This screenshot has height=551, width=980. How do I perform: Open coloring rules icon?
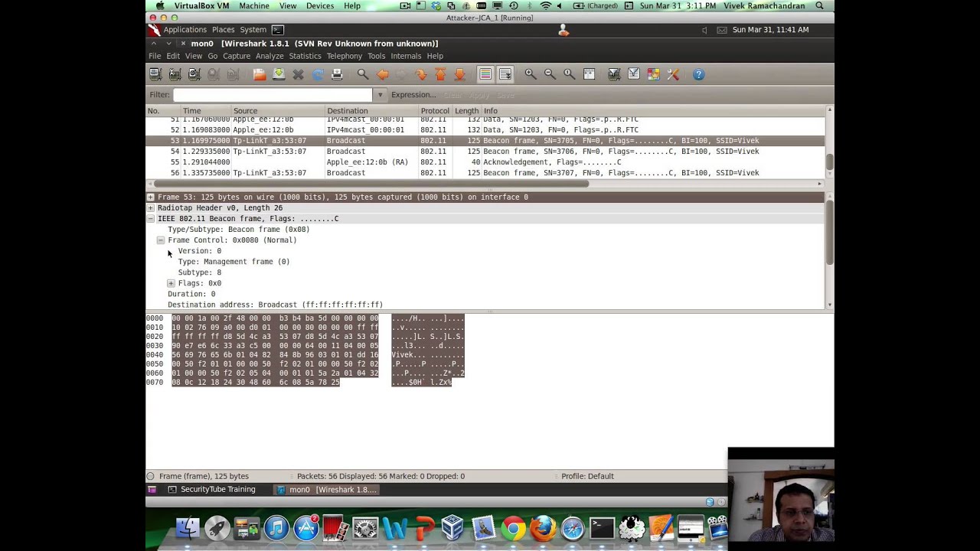[x=653, y=74]
